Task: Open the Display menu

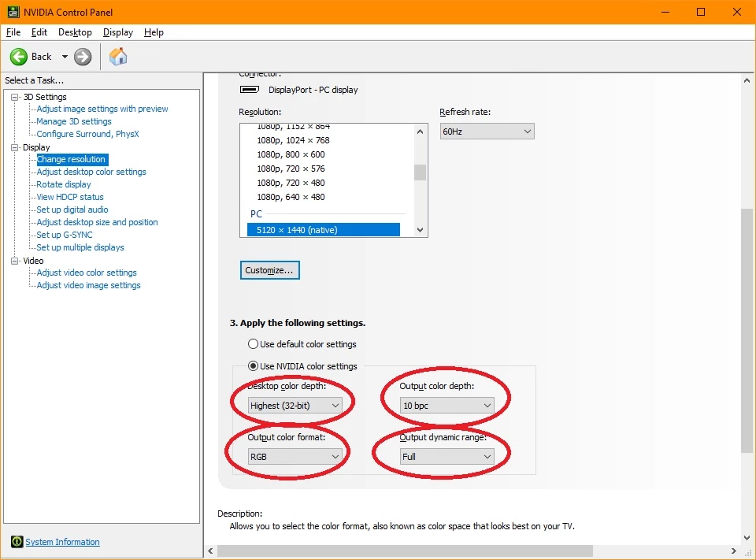Action: point(117,32)
